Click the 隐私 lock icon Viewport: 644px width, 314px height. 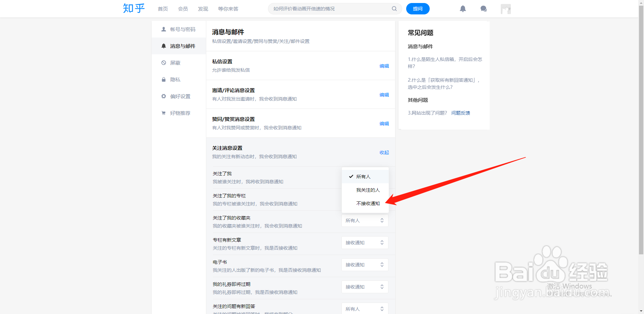tap(164, 79)
